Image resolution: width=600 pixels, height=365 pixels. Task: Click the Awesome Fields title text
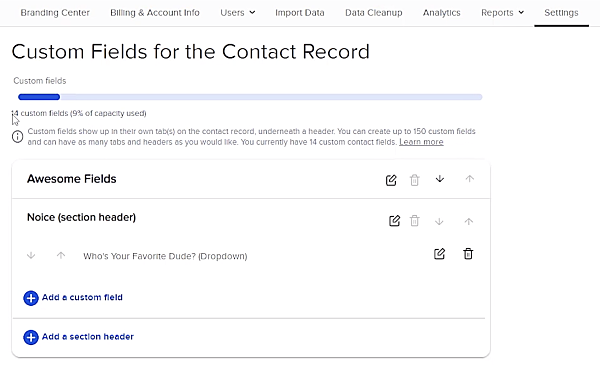click(72, 179)
